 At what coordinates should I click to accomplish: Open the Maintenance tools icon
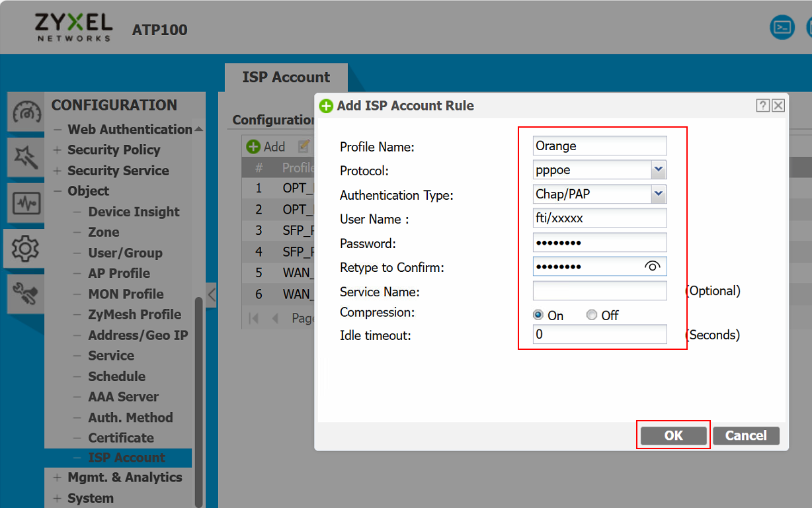coord(26,293)
